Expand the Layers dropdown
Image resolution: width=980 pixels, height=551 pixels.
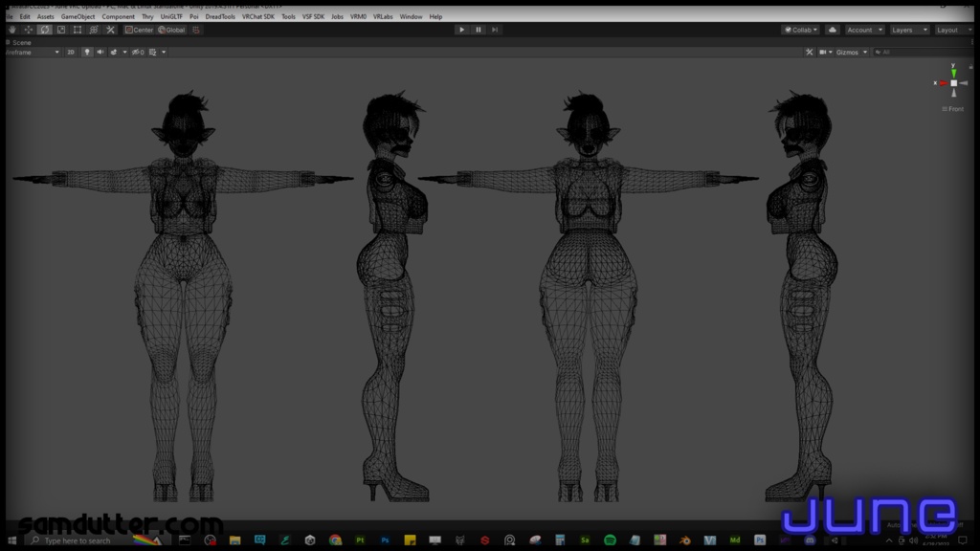908,30
